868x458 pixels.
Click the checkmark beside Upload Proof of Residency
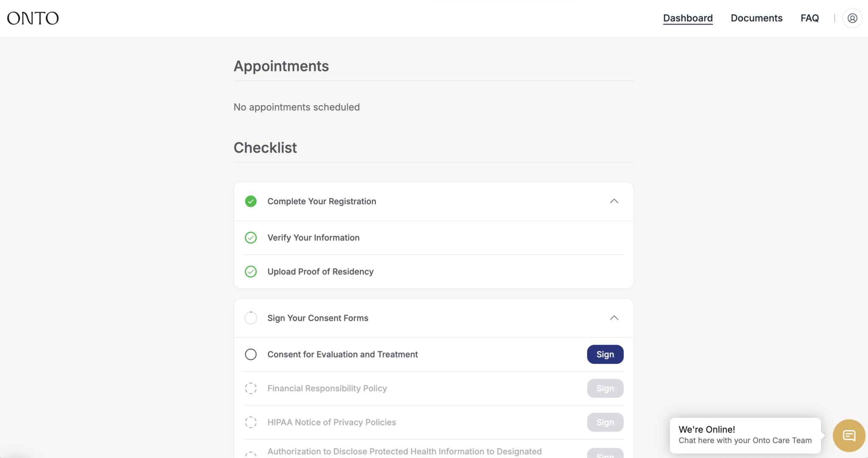[x=251, y=272]
